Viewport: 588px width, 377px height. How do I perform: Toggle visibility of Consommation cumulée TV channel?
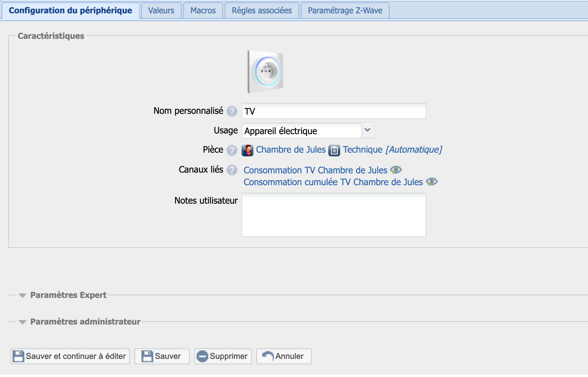pyautogui.click(x=431, y=182)
